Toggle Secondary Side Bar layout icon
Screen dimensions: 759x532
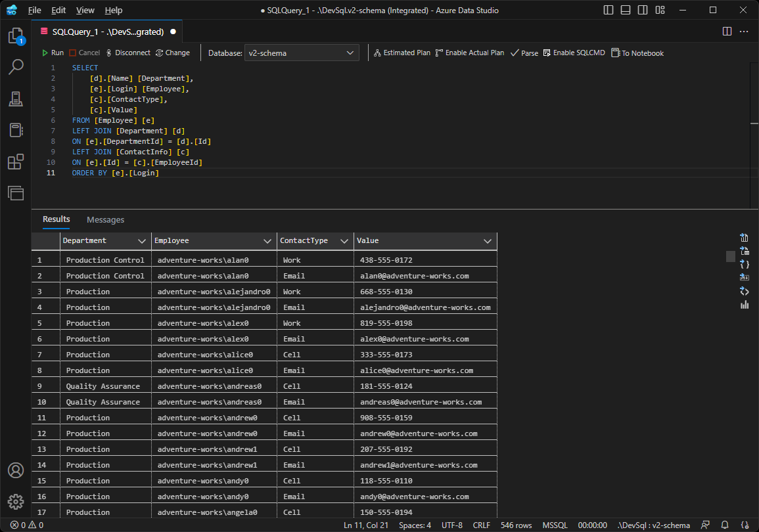(x=643, y=10)
